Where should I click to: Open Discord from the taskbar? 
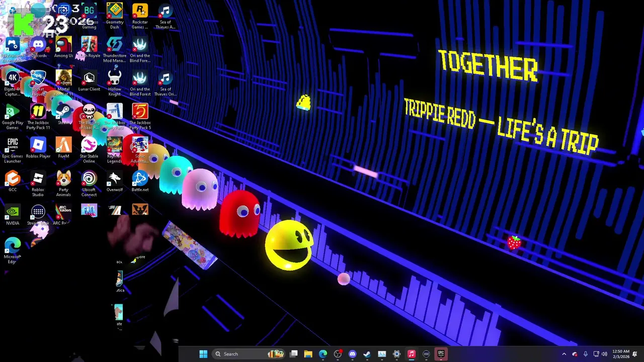pos(352,354)
